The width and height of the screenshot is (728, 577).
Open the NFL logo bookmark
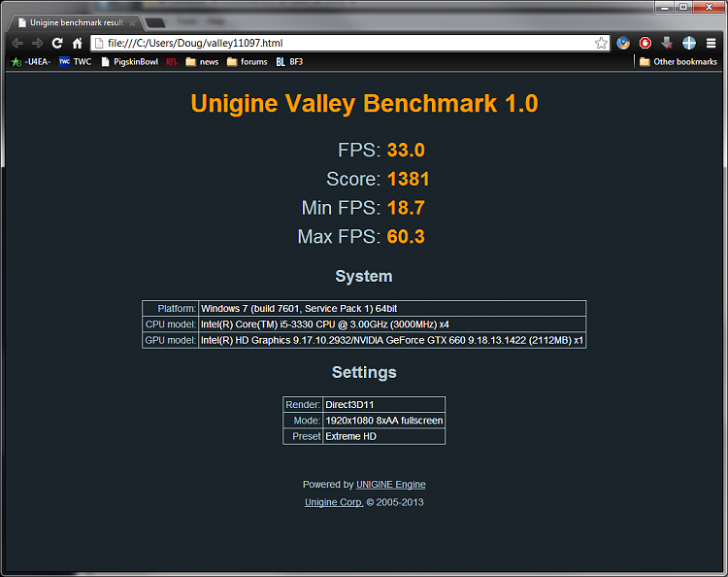[x=171, y=62]
